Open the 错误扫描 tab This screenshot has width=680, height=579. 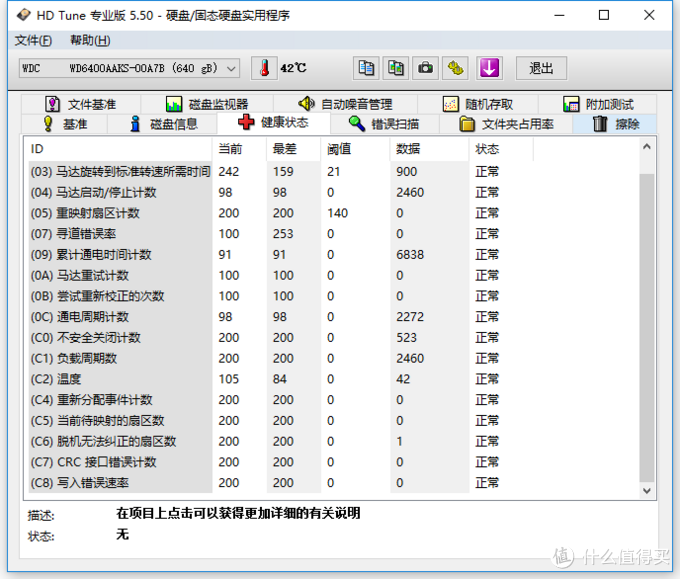[383, 124]
